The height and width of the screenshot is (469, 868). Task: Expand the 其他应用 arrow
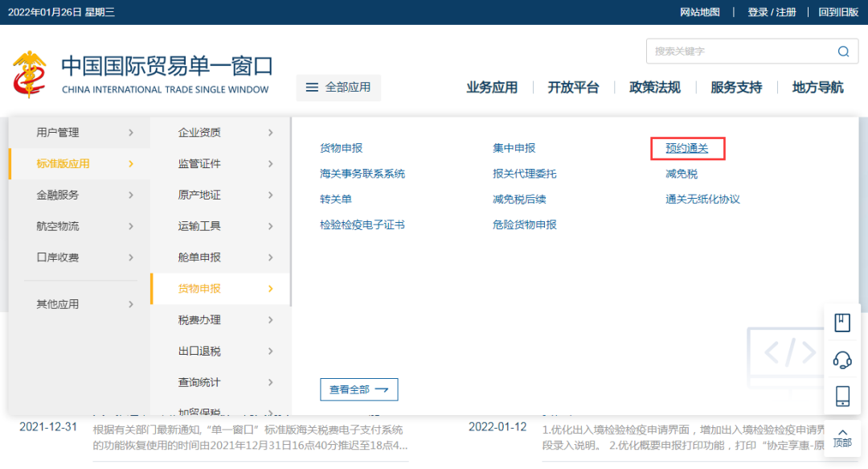pos(131,304)
